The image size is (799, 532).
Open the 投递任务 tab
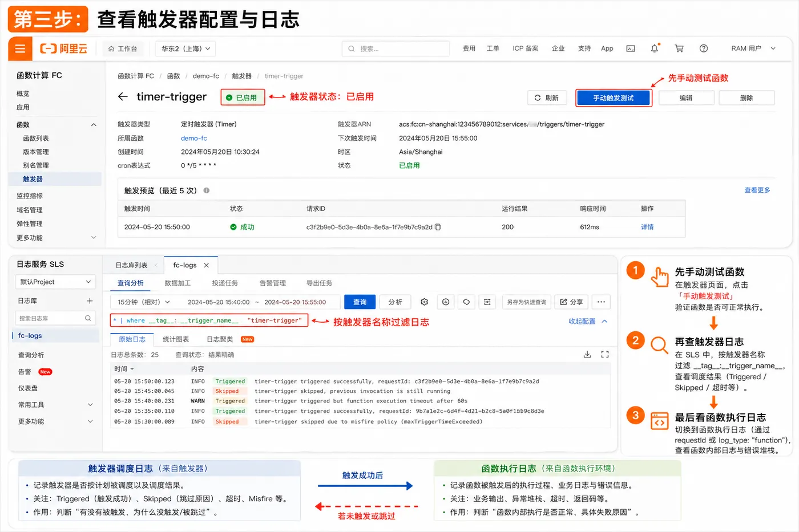(225, 283)
